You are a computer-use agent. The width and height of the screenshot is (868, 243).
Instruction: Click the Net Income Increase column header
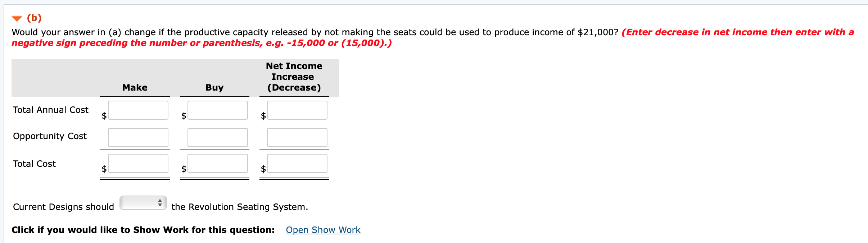point(294,77)
